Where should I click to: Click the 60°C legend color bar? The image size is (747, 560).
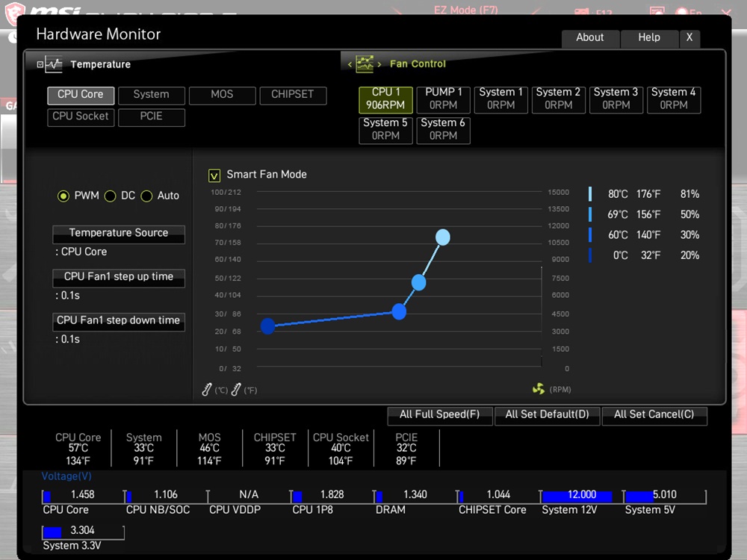(590, 234)
